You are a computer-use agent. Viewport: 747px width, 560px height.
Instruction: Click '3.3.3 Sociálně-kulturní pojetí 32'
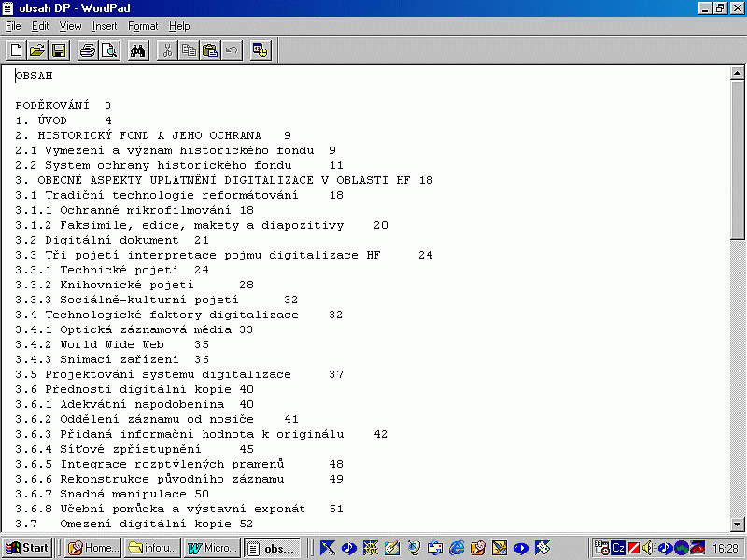157,300
